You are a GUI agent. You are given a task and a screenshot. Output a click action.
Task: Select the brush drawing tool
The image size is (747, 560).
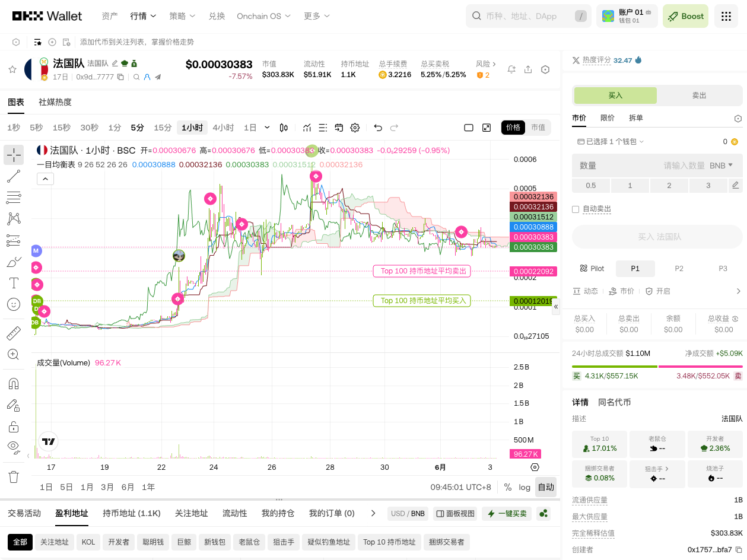click(x=14, y=262)
